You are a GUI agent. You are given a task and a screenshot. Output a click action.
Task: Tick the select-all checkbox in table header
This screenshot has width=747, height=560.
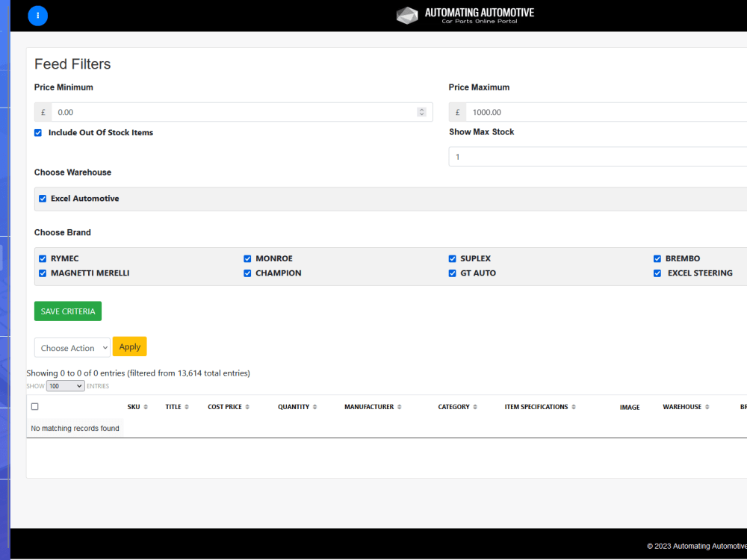pos(35,407)
